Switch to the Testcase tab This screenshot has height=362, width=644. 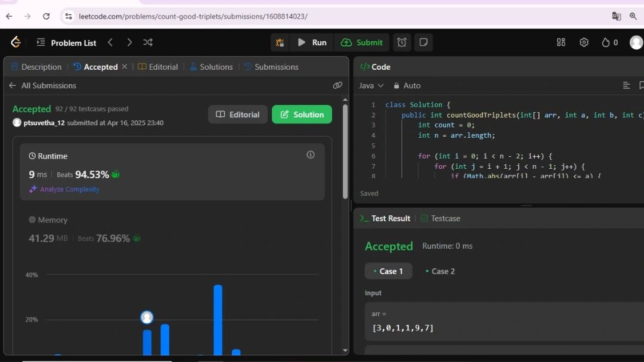point(440,218)
